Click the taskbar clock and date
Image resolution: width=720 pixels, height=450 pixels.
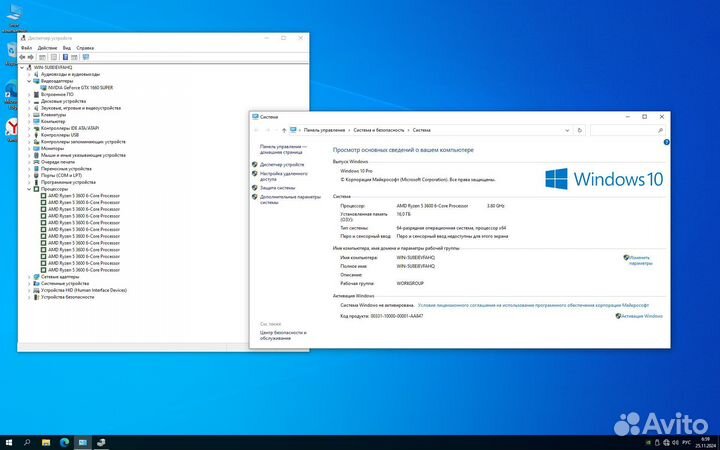click(x=704, y=443)
